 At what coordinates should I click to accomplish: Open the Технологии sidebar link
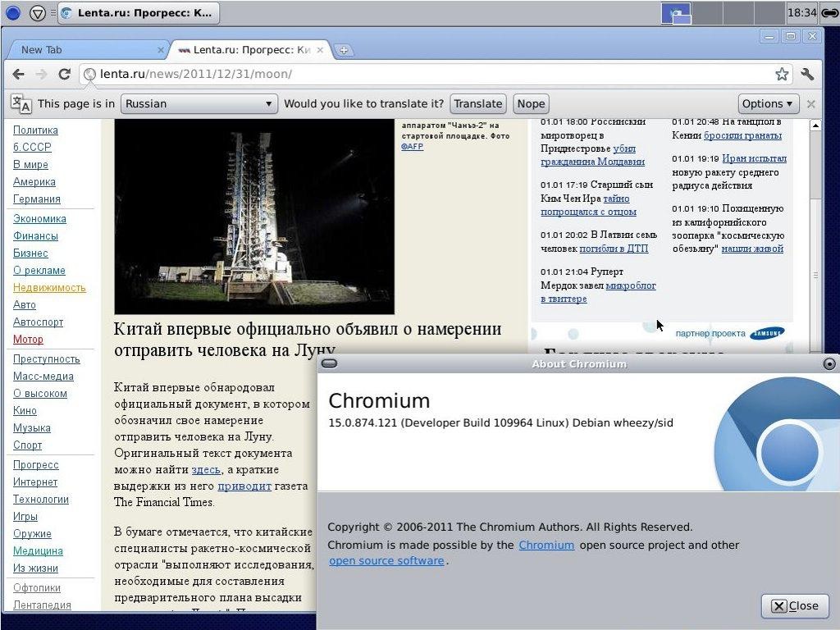pos(41,499)
